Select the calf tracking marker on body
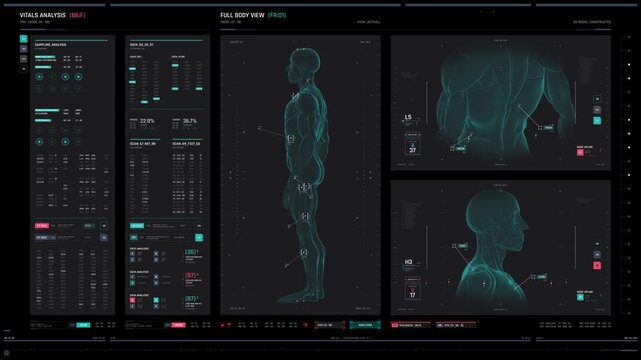The width and height of the screenshot is (641, 360). tap(304, 253)
